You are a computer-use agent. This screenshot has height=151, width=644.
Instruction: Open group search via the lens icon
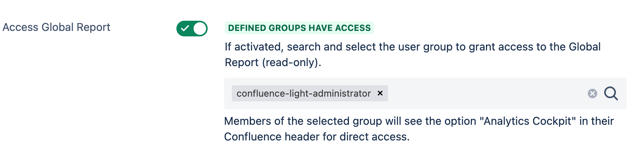pyautogui.click(x=611, y=93)
